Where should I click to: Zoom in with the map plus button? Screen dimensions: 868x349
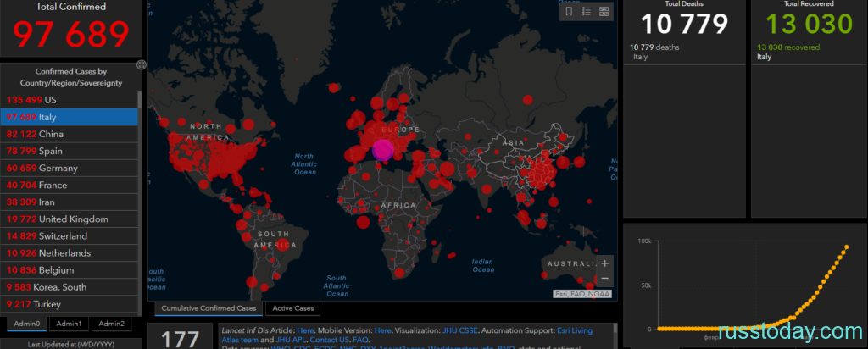click(604, 263)
